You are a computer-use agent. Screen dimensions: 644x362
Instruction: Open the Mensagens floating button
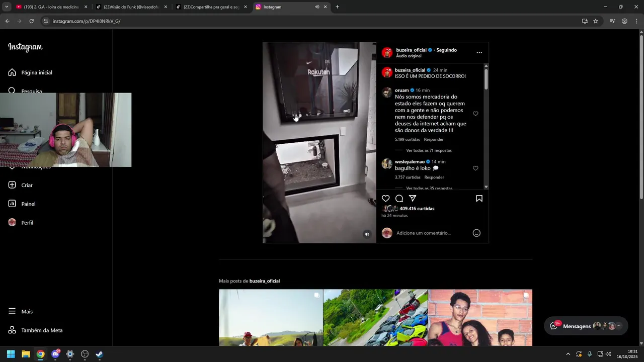(586, 326)
